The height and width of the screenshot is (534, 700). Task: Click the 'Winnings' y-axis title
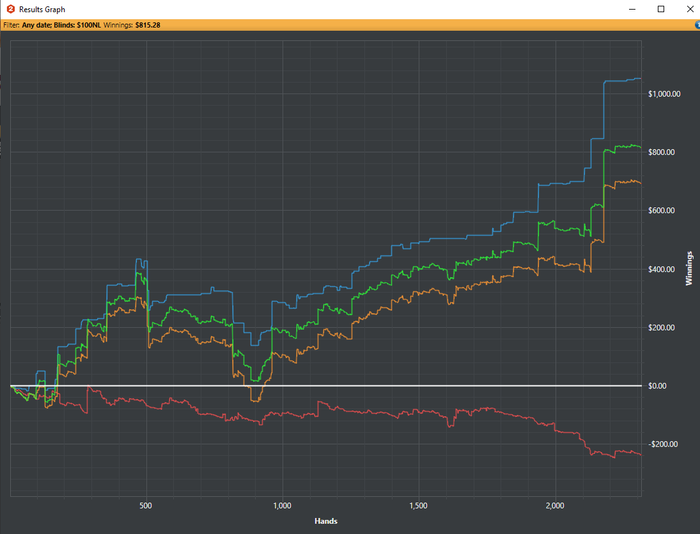click(x=689, y=268)
